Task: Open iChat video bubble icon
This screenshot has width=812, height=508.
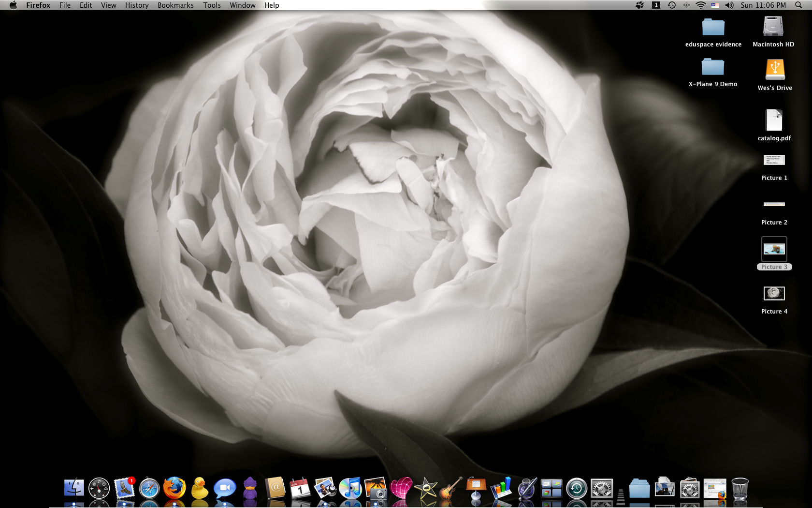Action: click(225, 488)
